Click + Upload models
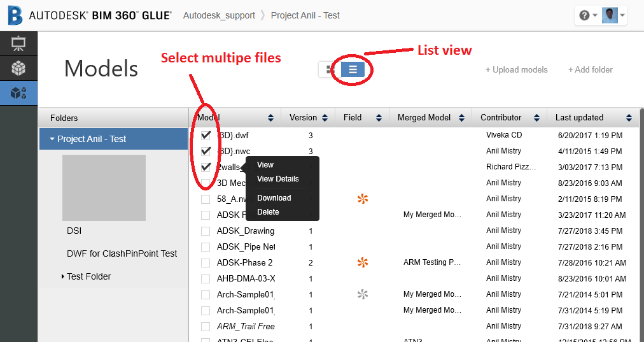The width and height of the screenshot is (644, 342). [517, 70]
